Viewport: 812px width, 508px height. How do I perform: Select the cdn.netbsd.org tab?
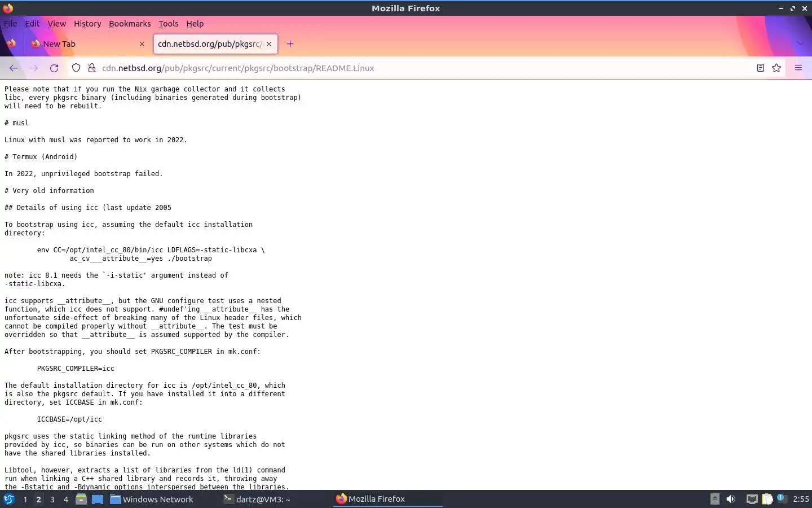(x=215, y=44)
